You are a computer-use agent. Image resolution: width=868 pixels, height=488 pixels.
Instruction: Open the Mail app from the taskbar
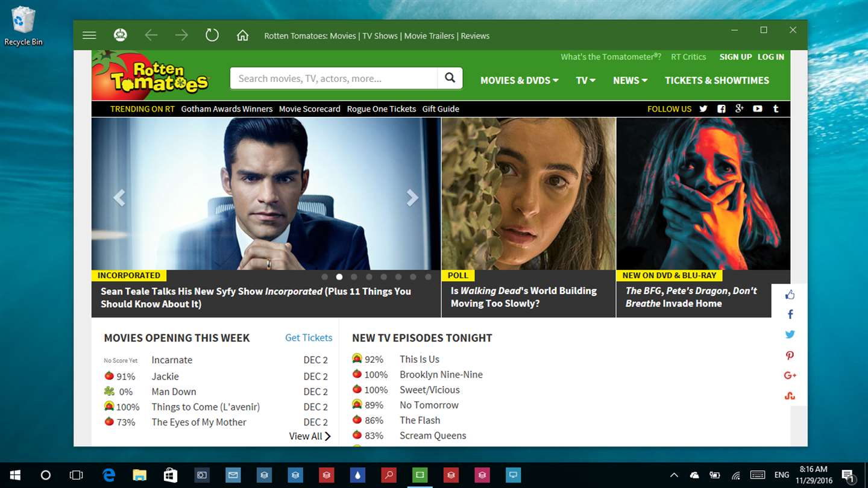233,475
